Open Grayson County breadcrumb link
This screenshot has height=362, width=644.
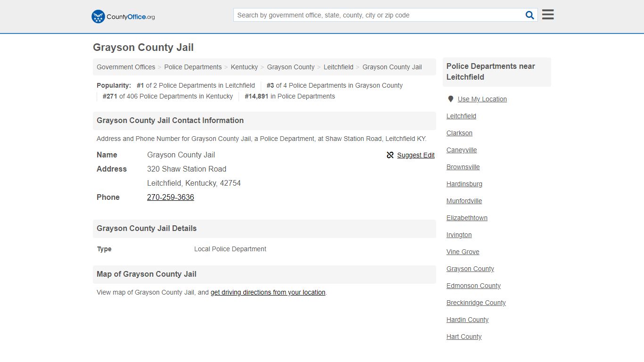[x=291, y=67]
